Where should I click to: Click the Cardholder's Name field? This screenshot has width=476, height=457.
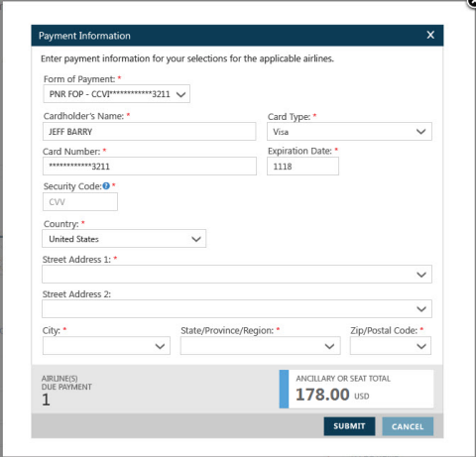150,132
